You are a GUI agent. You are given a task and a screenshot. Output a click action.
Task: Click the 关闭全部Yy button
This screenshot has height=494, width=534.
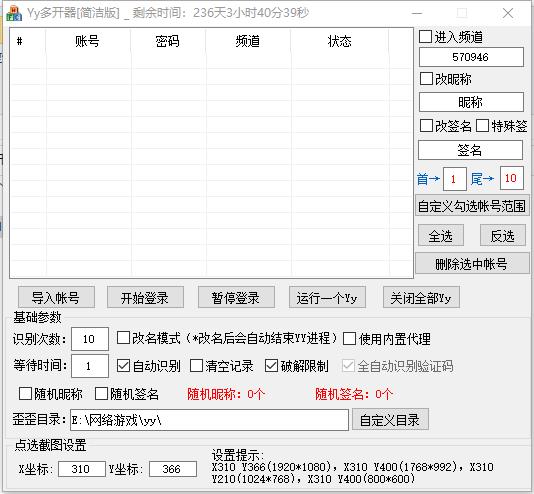tap(421, 298)
